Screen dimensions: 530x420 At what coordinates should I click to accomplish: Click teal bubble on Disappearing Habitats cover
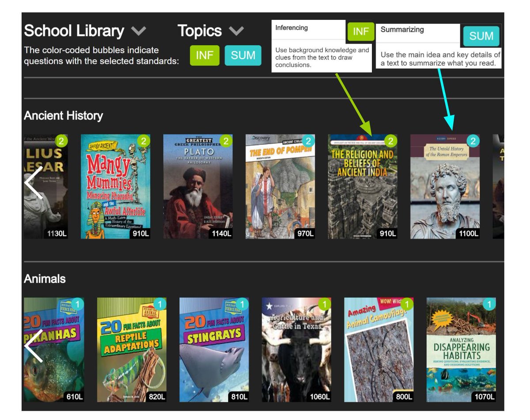coord(489,304)
